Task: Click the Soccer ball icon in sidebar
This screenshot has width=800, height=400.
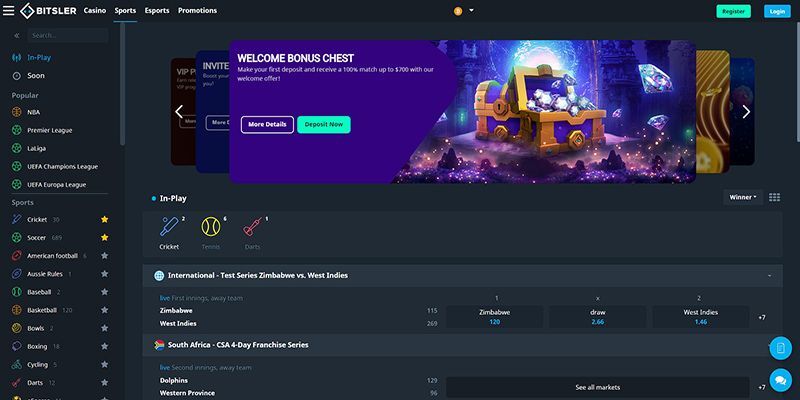Action: [17, 238]
